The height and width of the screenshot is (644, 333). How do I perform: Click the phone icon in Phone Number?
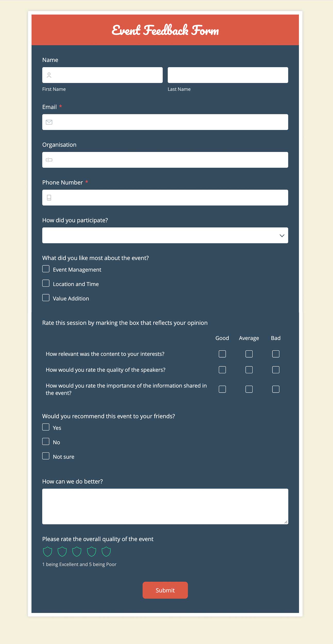[x=49, y=198]
